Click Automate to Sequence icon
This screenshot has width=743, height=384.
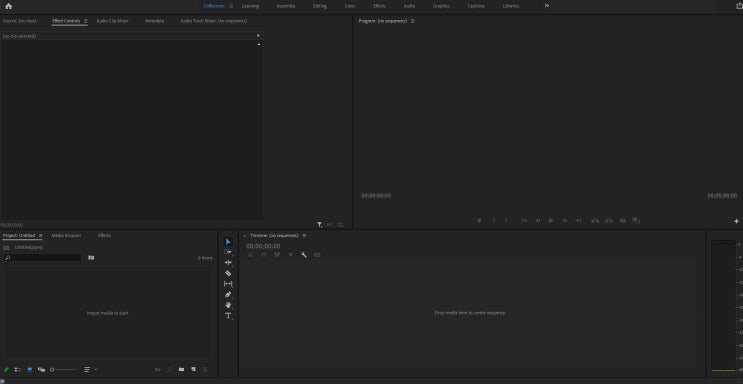(157, 369)
